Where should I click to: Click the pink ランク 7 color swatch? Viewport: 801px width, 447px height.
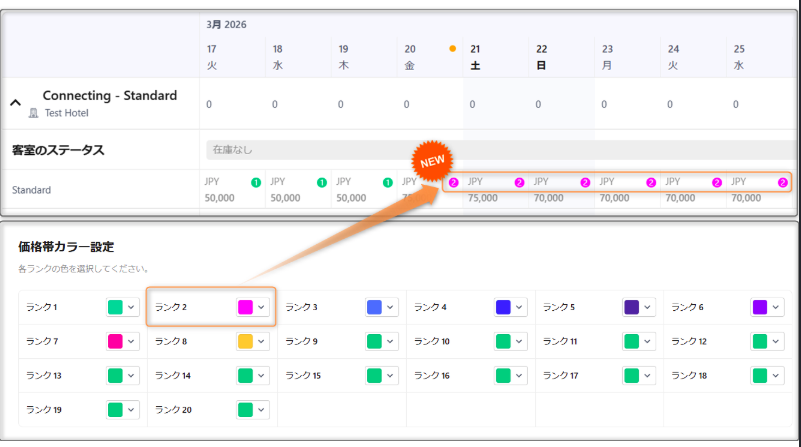coord(115,341)
